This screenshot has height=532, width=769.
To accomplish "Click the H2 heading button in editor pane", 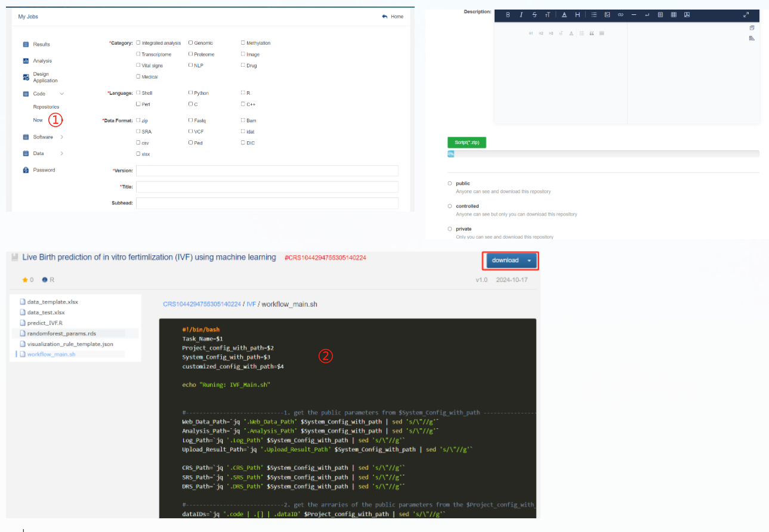I will (x=541, y=33).
